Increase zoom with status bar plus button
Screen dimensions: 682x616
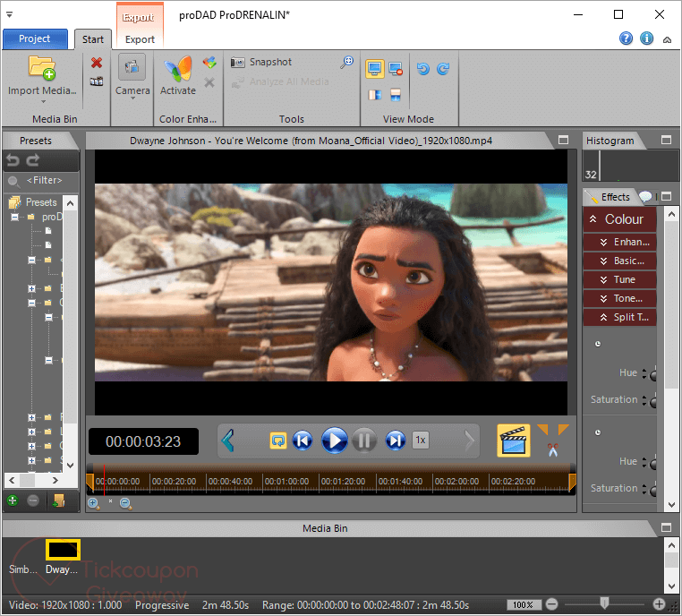(x=659, y=603)
